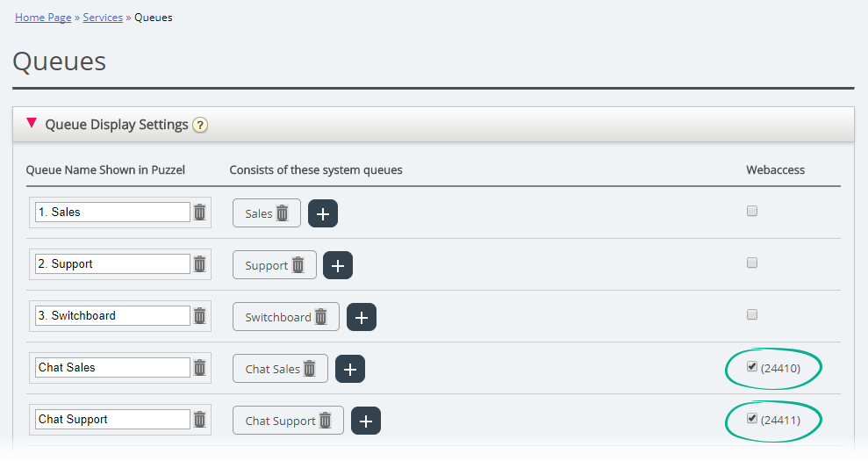The image size is (868, 461).
Task: Delete the "Chat Support" queue row
Action: [x=200, y=420]
